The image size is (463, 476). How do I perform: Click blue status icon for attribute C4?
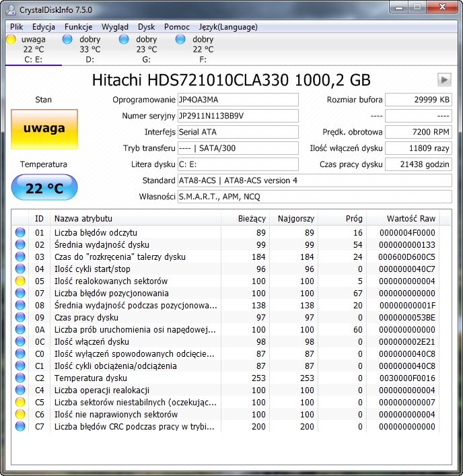click(x=20, y=390)
